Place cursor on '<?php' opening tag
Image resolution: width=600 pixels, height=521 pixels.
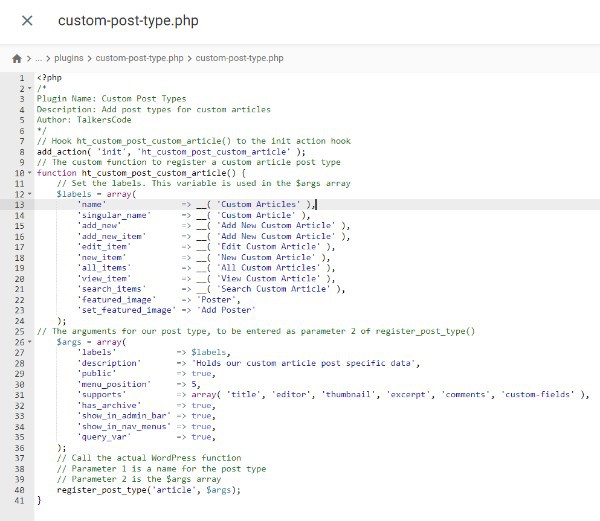(x=49, y=78)
